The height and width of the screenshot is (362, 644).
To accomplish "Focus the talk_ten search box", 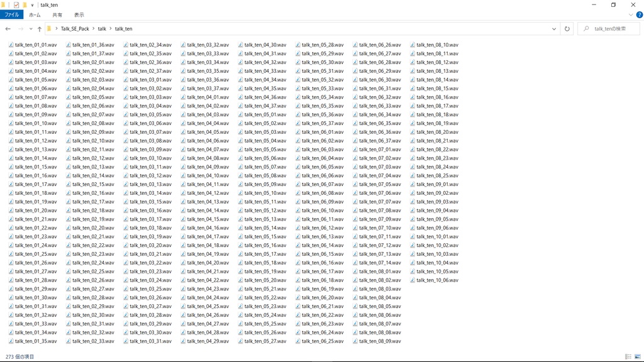I will tap(609, 29).
